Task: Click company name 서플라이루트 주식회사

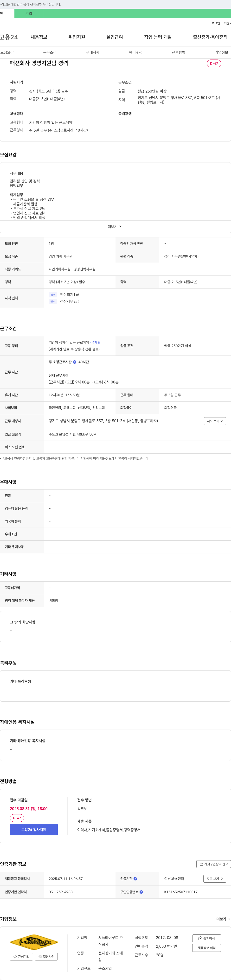Action: pos(110,941)
